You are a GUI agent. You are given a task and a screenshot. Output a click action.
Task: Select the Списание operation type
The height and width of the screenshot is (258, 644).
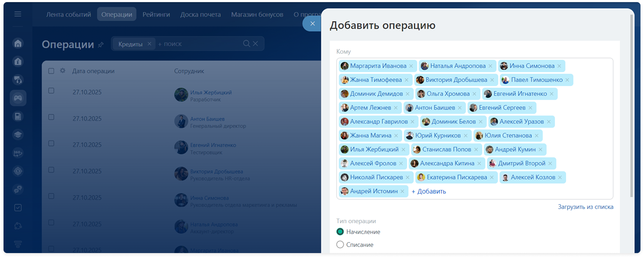pos(340,245)
